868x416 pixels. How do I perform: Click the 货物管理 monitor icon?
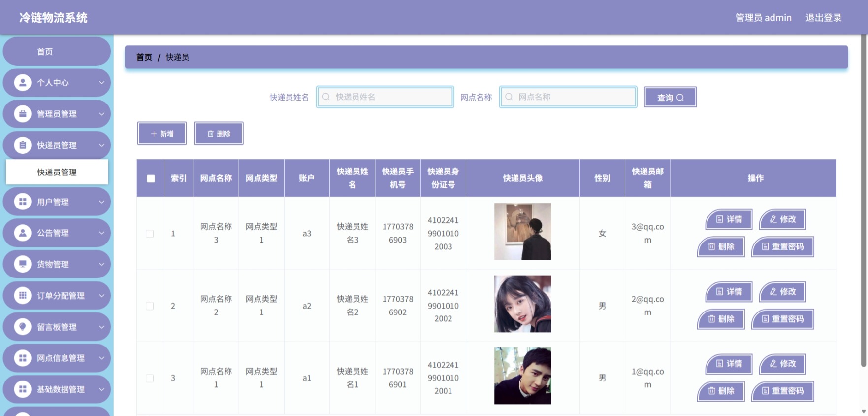click(x=23, y=264)
